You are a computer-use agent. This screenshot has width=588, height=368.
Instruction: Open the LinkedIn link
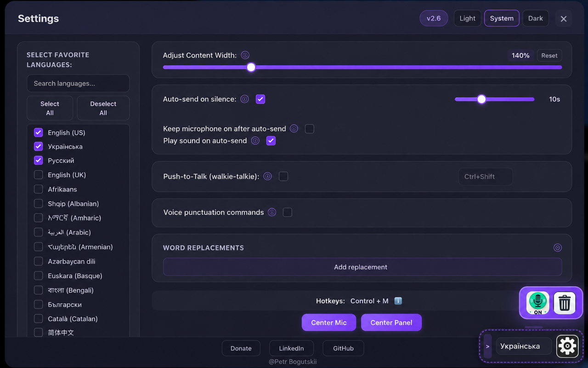click(291, 348)
